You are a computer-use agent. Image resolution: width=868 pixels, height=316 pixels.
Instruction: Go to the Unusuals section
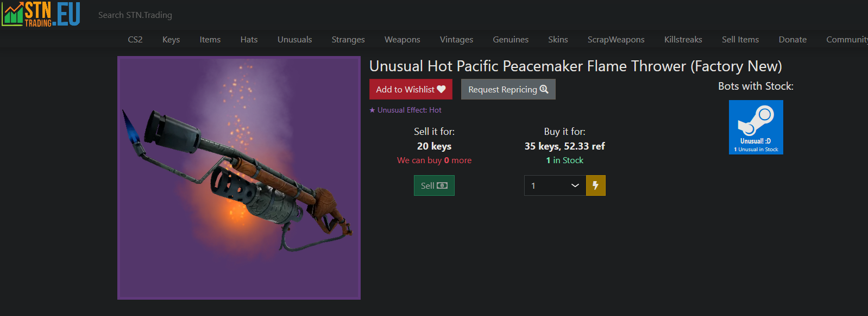(x=295, y=40)
